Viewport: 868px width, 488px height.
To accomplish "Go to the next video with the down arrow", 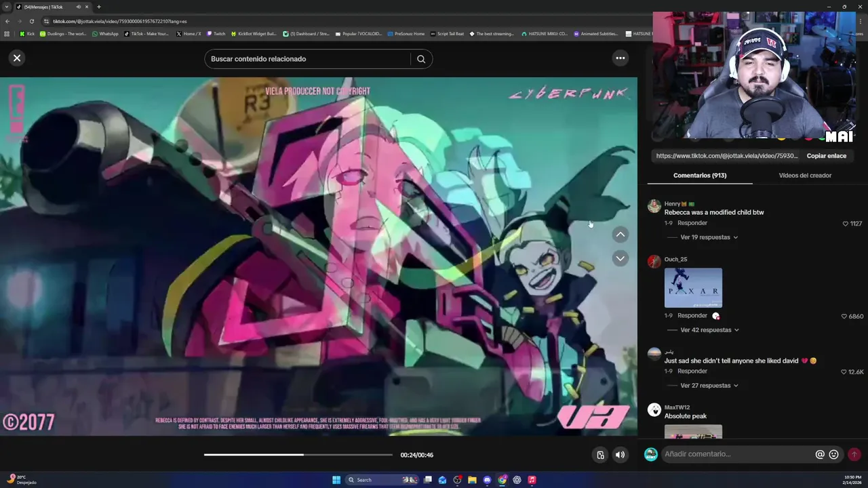I will 620,258.
